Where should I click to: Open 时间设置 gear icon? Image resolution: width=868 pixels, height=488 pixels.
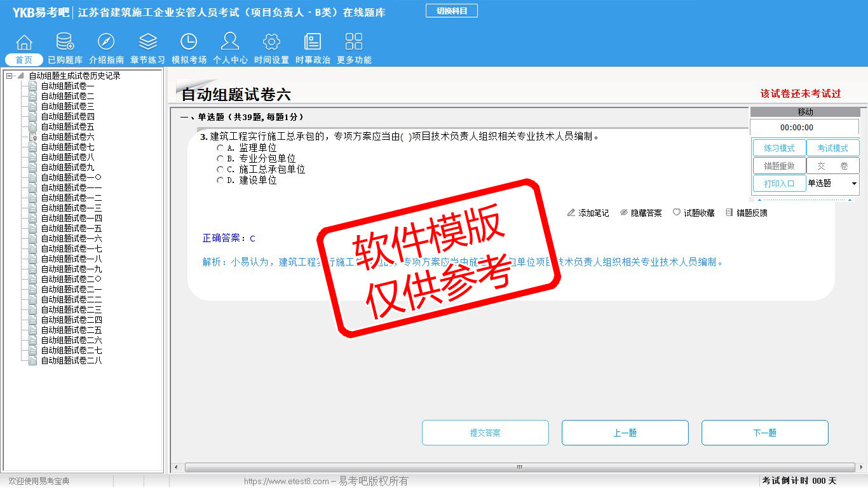tap(271, 43)
